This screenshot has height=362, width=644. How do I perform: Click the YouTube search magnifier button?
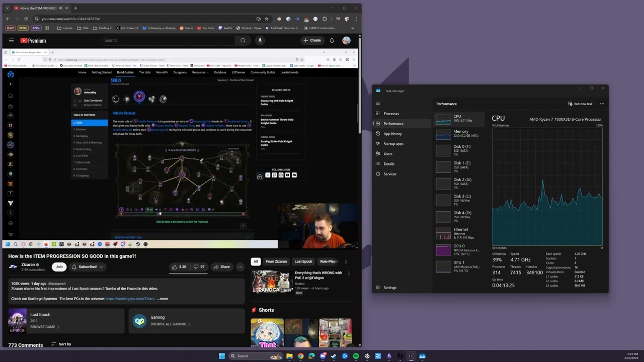[x=243, y=40]
